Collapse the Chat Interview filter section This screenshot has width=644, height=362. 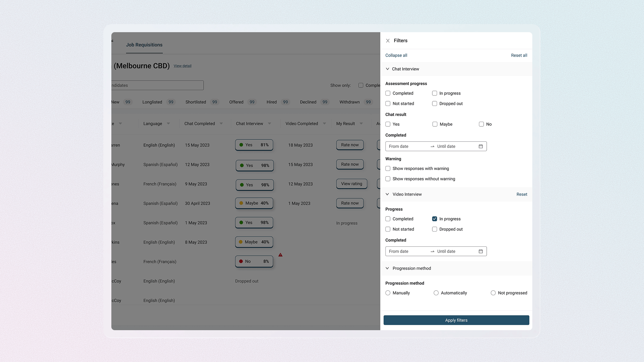(388, 69)
